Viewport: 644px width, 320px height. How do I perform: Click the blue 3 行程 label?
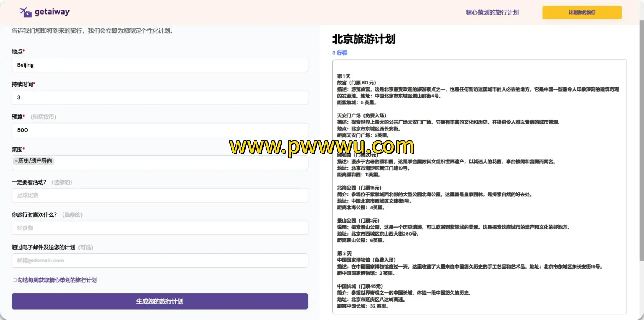click(x=340, y=53)
